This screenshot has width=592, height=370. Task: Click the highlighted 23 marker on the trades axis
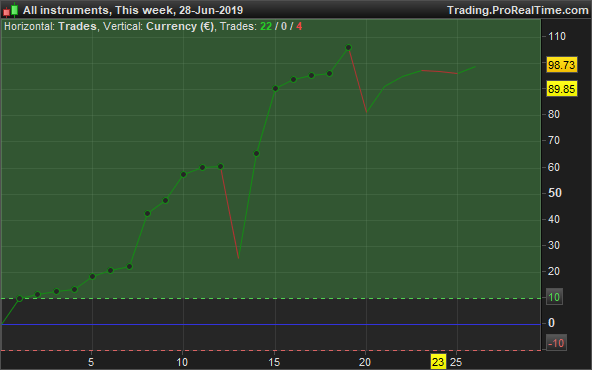(438, 362)
